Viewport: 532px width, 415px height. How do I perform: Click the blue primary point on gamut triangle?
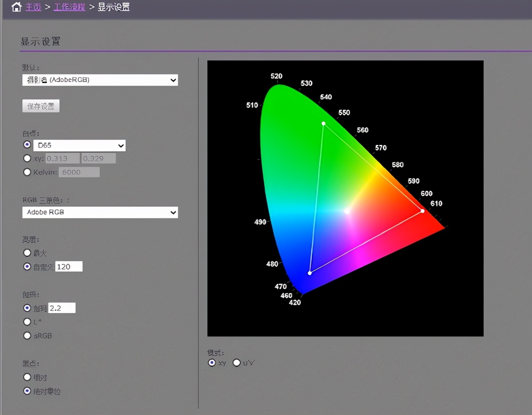[310, 273]
